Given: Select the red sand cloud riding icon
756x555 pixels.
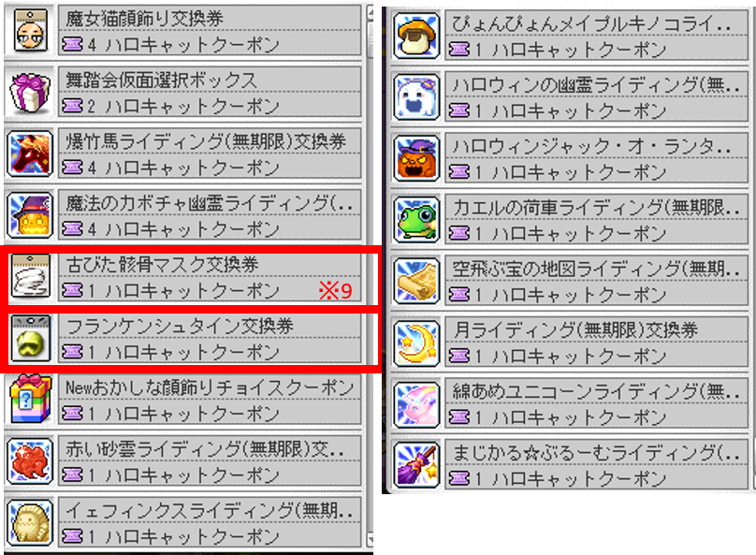Looking at the screenshot, I should pyautogui.click(x=30, y=461).
